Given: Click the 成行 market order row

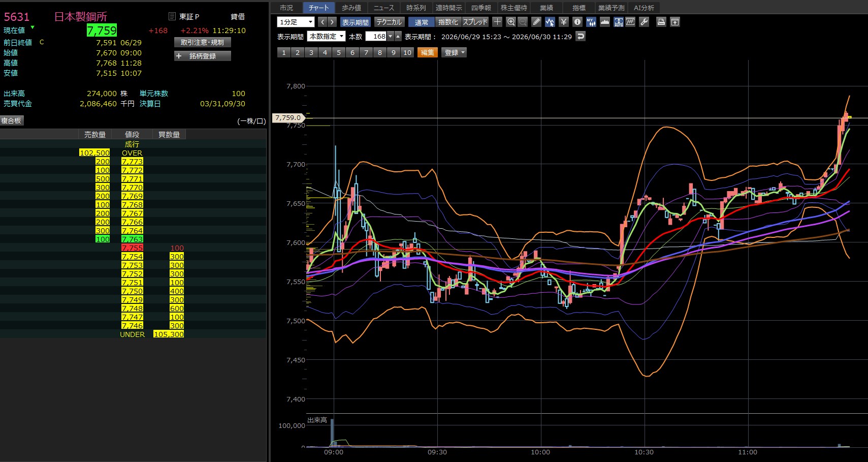Looking at the screenshot, I should 132,144.
